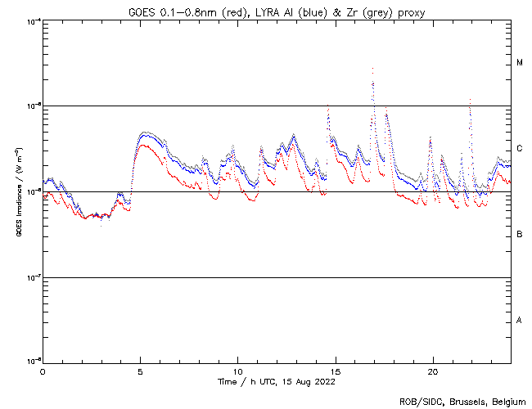Click the B flare class label
The image size is (532, 409).
coord(520,235)
